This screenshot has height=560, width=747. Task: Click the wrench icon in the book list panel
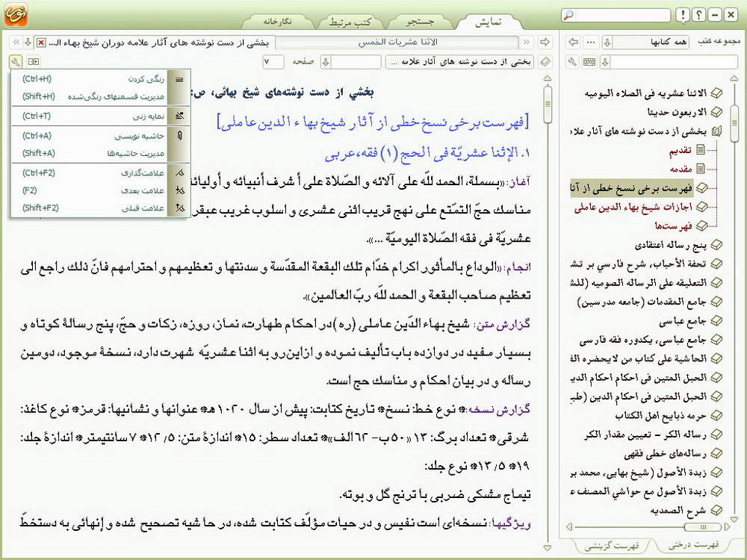click(573, 62)
